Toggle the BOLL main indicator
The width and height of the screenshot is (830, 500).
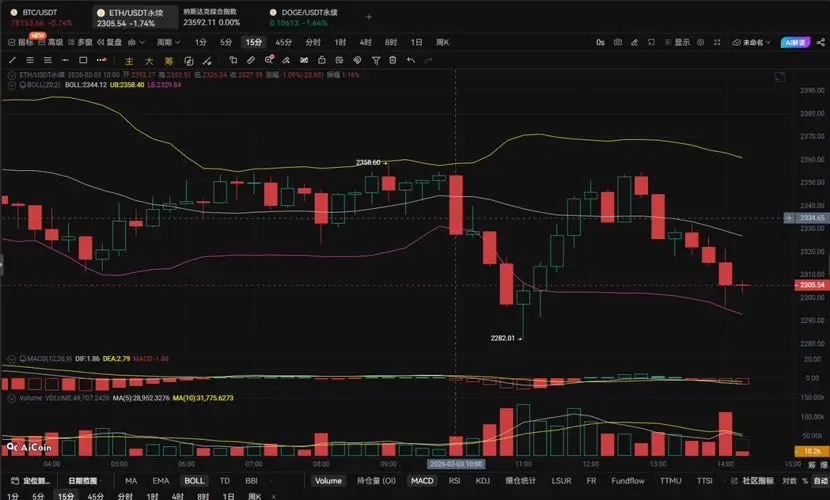[194, 481]
